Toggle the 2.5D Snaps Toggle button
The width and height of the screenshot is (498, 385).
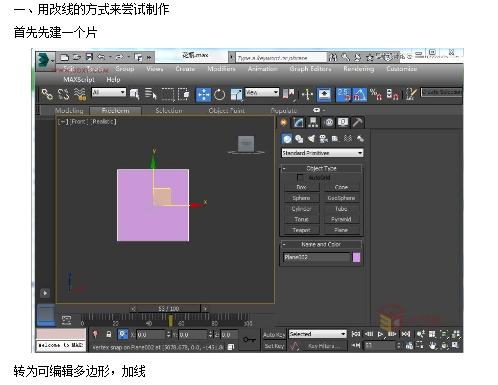pyautogui.click(x=343, y=95)
